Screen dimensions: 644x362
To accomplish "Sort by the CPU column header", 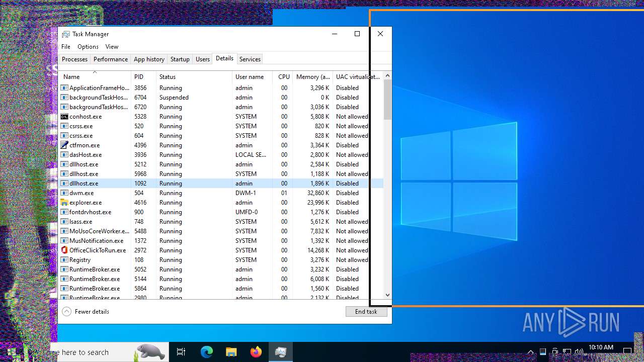I will pos(283,77).
